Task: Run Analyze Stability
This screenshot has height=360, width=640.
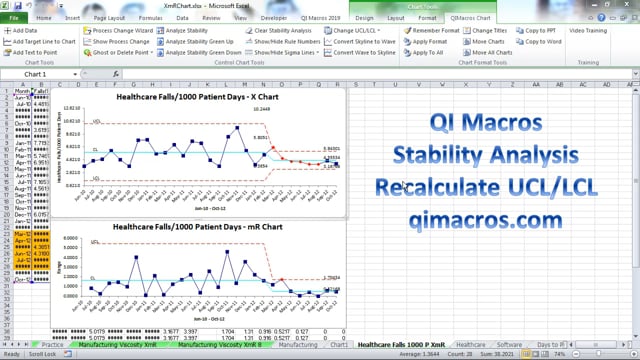Action: (182, 31)
